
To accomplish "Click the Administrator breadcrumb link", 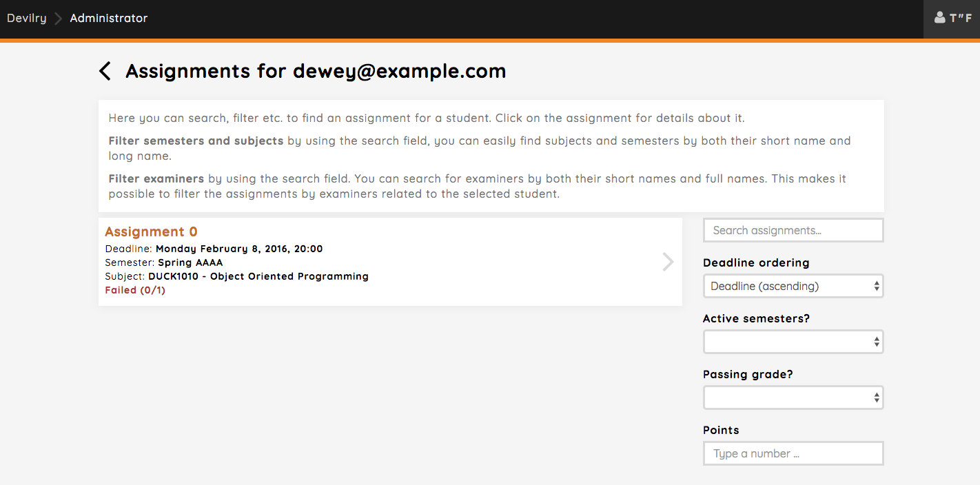I will (109, 19).
